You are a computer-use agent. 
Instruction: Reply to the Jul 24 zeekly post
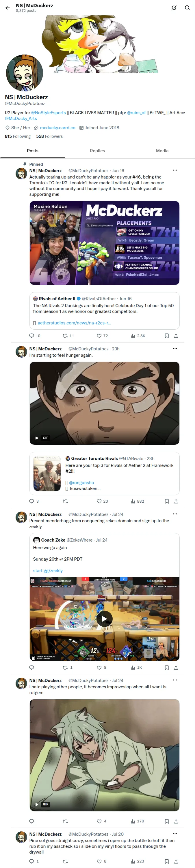click(x=32, y=668)
